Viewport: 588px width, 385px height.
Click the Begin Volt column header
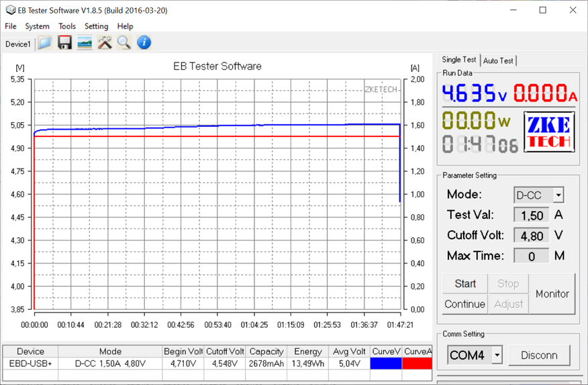point(183,351)
